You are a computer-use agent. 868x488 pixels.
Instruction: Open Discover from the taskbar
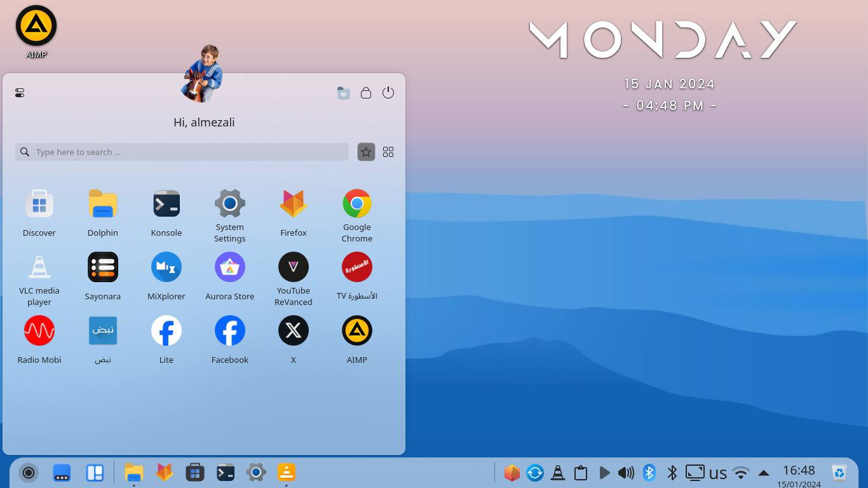195,472
